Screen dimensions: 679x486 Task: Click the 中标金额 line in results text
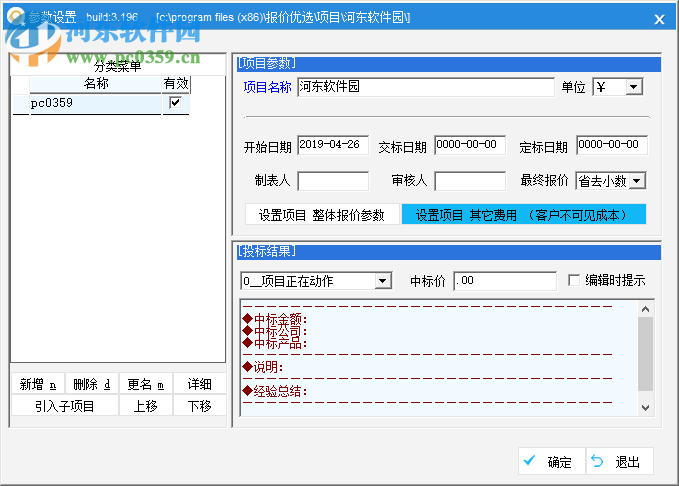[275, 319]
